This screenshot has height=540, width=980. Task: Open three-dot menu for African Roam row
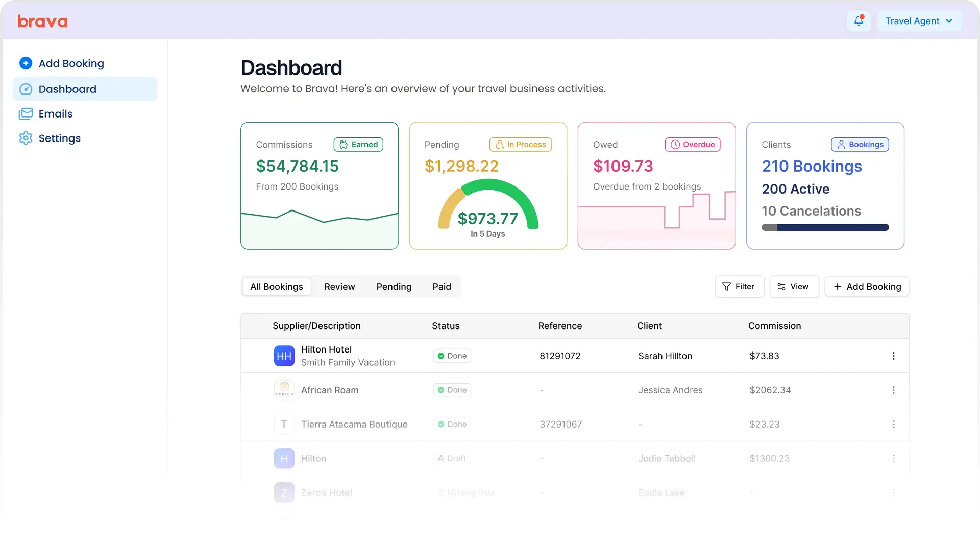click(x=893, y=390)
